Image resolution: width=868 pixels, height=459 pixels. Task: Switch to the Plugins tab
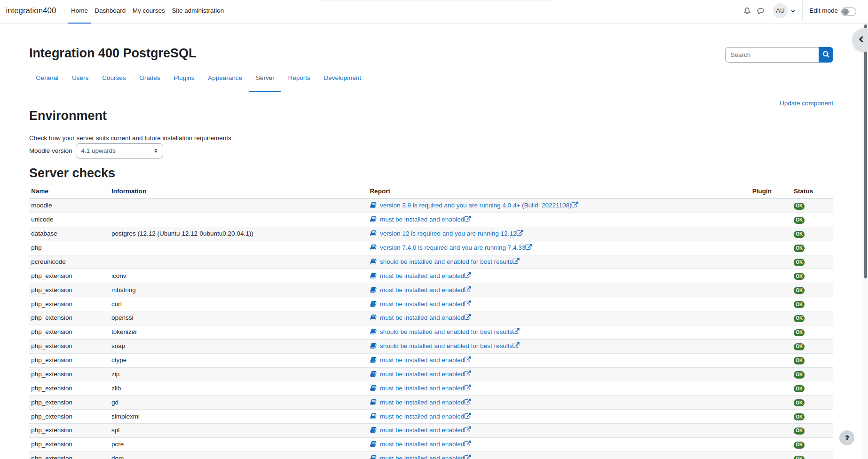tap(184, 78)
